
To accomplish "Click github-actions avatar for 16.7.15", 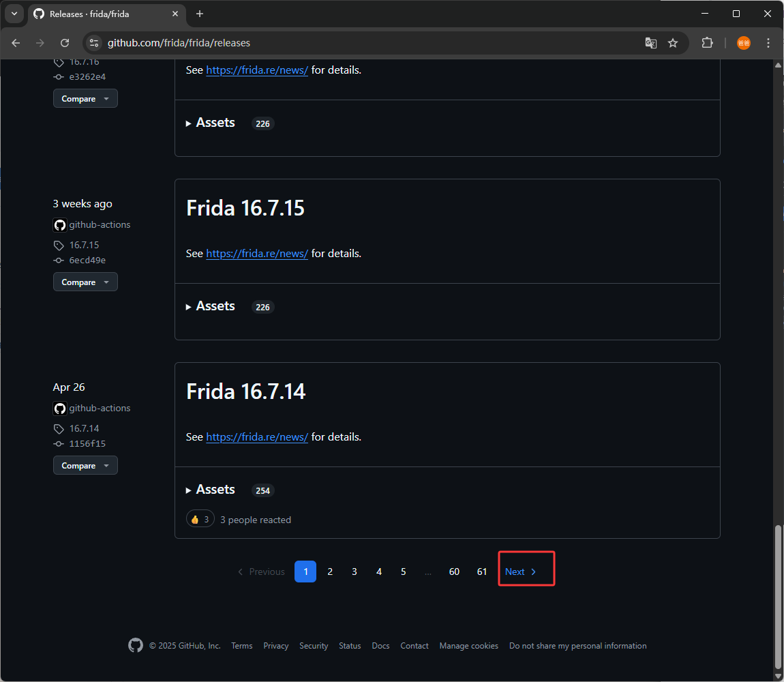I will tap(60, 225).
